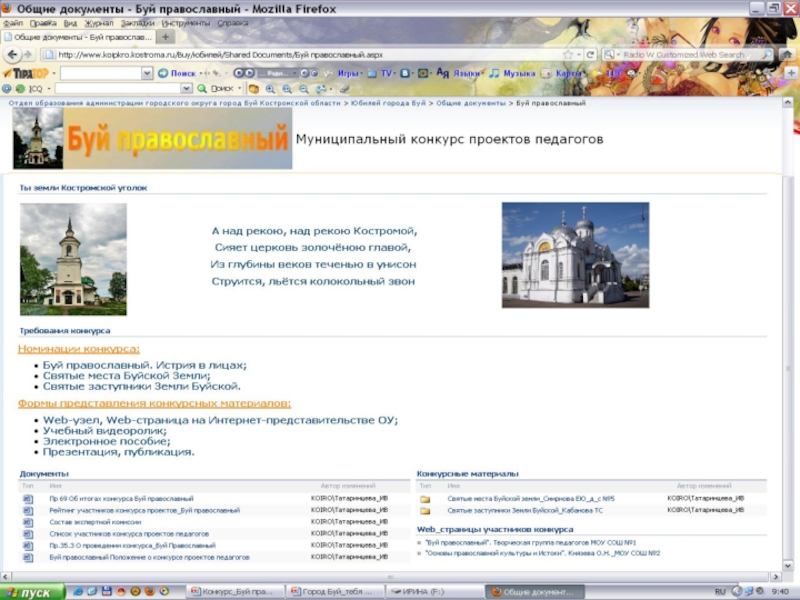Open Список участников конкурса проектов педагогов

129,534
